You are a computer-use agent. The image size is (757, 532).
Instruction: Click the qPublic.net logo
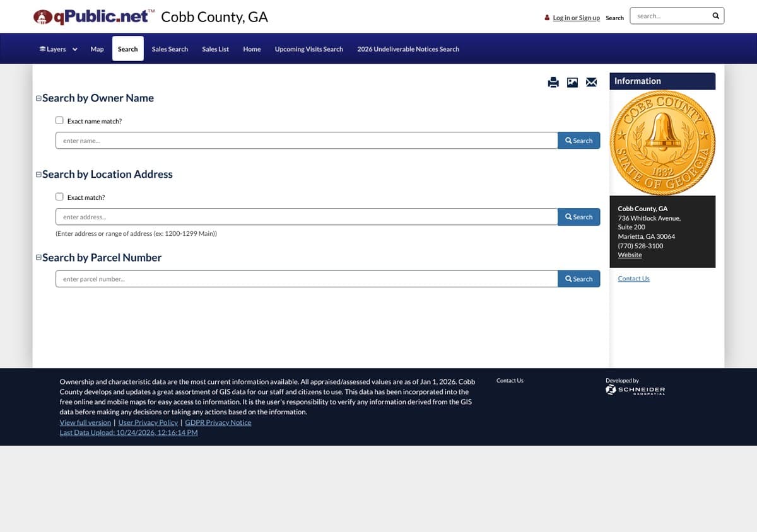pos(94,16)
